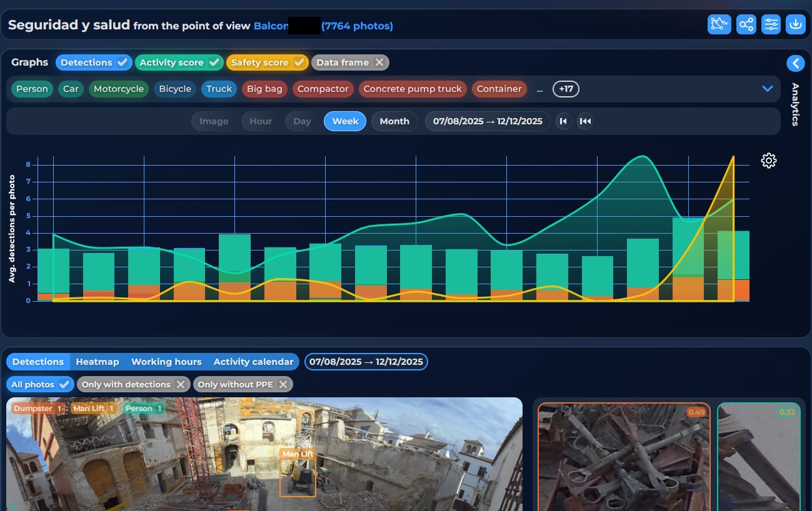Expand the object classes list chevron
The width and height of the screenshot is (812, 511).
click(768, 89)
